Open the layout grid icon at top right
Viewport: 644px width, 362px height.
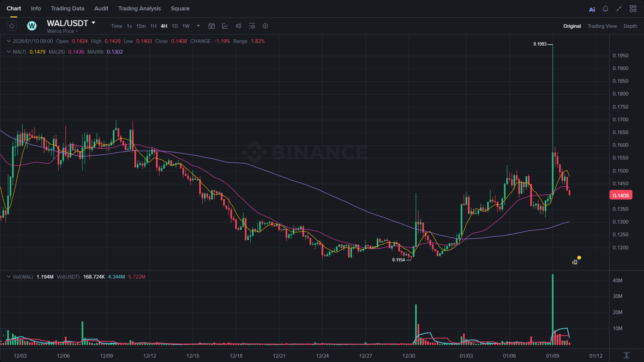(x=633, y=9)
